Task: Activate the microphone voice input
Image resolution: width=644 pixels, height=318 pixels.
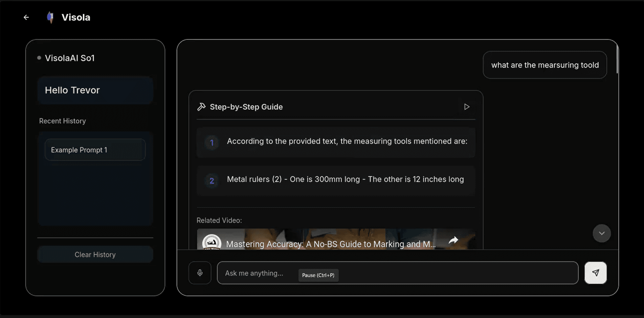Action: point(200,273)
